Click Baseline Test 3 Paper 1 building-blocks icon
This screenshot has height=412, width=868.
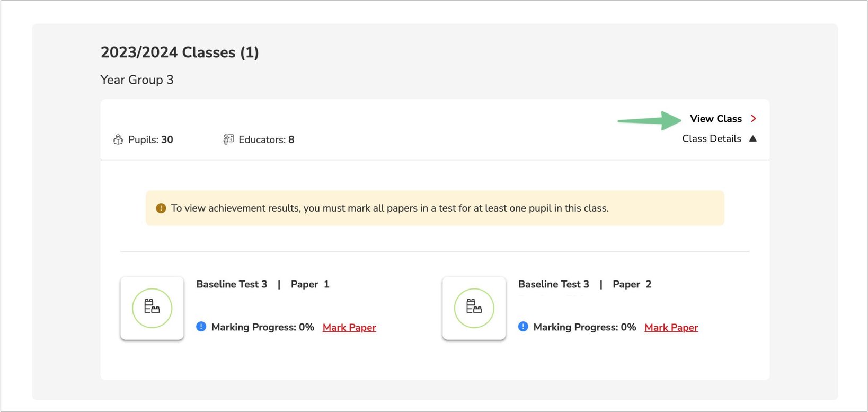click(x=152, y=308)
